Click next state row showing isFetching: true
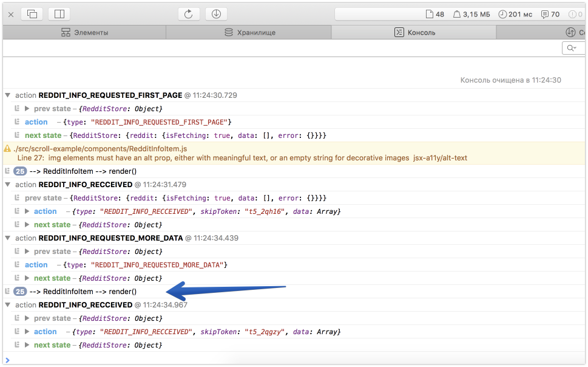The image size is (588, 367). click(175, 135)
